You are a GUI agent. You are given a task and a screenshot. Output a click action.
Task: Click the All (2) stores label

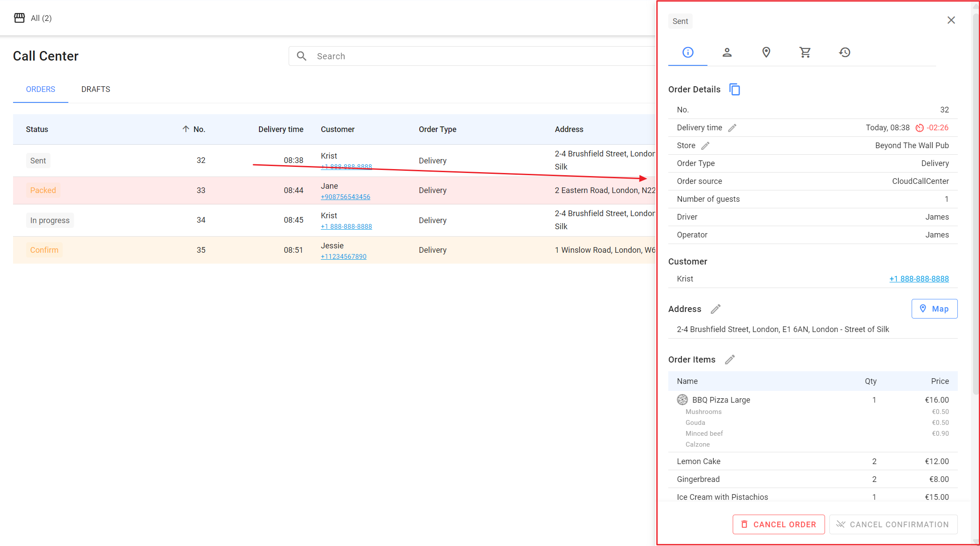tap(41, 18)
